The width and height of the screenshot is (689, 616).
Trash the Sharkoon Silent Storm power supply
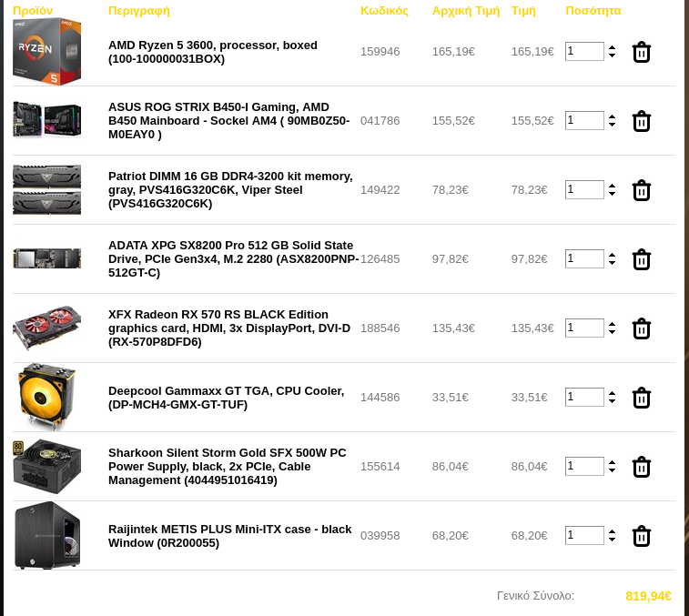(641, 467)
